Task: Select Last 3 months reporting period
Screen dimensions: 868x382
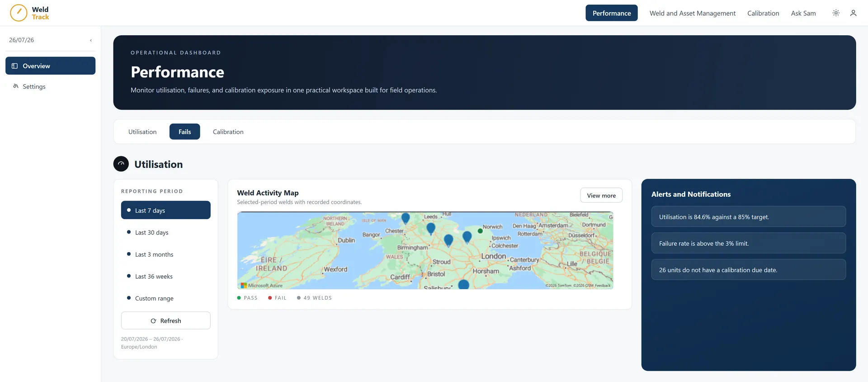Action: pos(165,254)
